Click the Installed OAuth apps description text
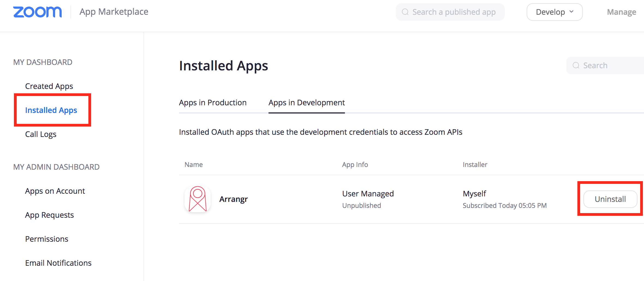644x281 pixels. coord(321,132)
